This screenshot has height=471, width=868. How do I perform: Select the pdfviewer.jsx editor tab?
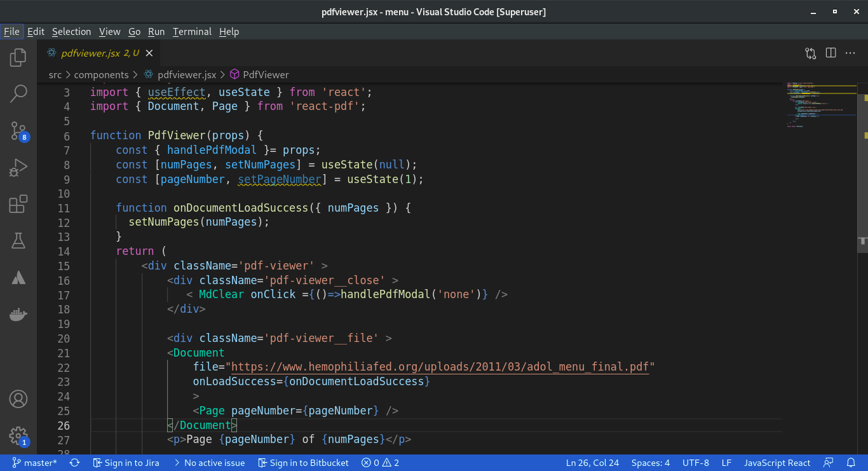coord(98,53)
